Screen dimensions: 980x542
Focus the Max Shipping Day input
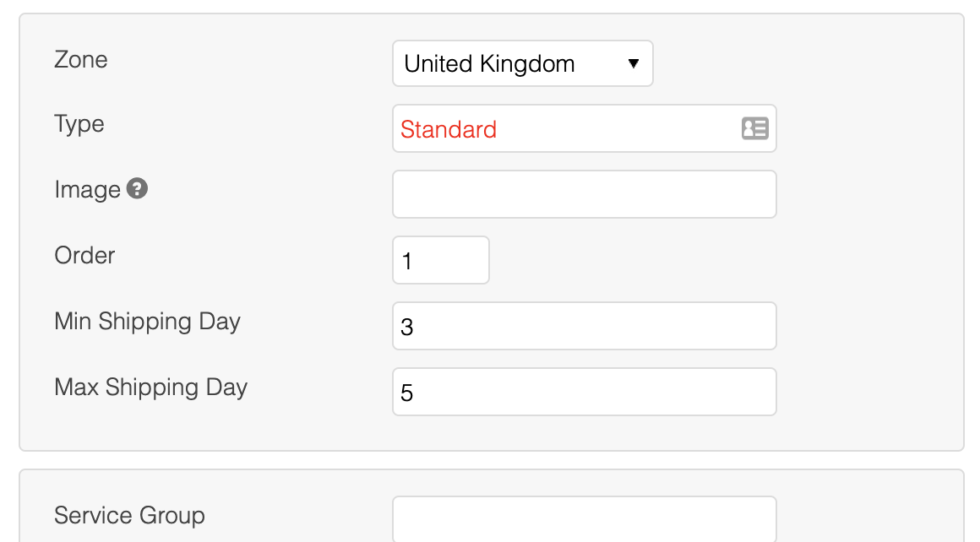pos(584,392)
